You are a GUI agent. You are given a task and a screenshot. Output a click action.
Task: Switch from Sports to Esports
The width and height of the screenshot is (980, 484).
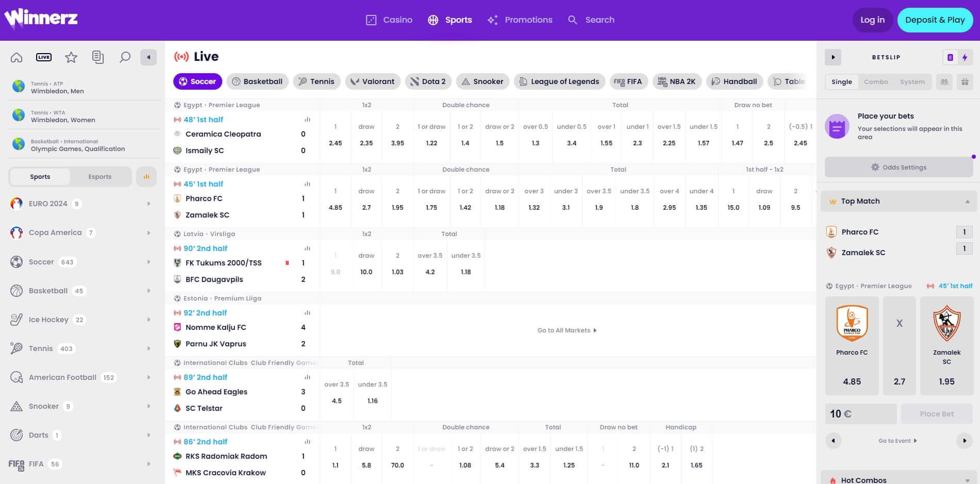click(100, 176)
